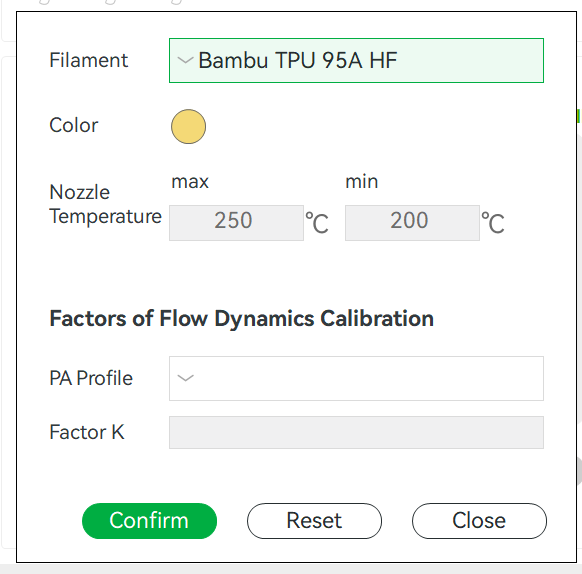
Task: Open the Bambu TPU 95A HF filament dropdown
Action: [356, 61]
